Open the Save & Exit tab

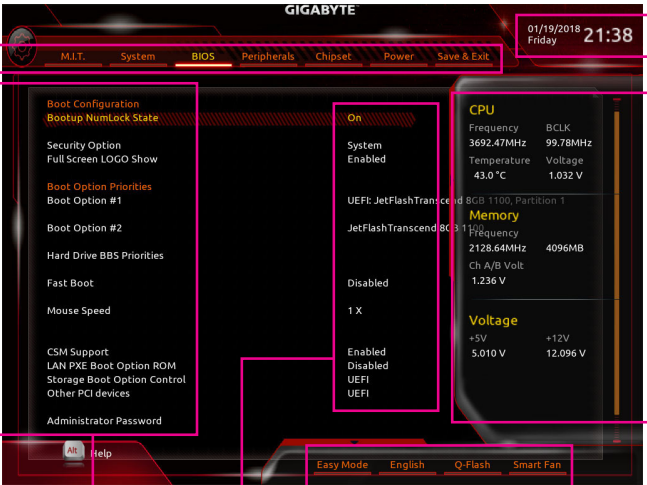pyautogui.click(x=463, y=57)
